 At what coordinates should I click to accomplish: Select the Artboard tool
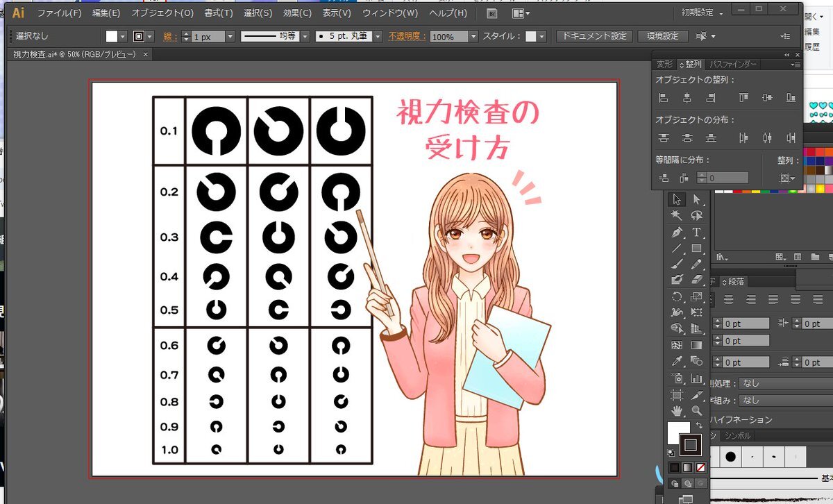click(x=678, y=394)
